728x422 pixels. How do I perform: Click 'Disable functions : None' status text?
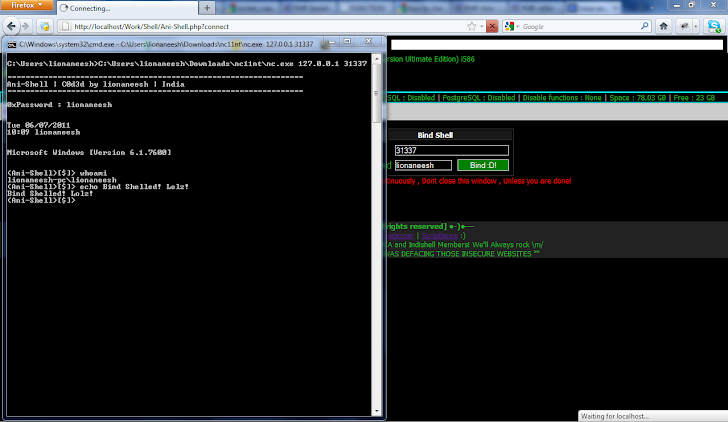coord(562,98)
